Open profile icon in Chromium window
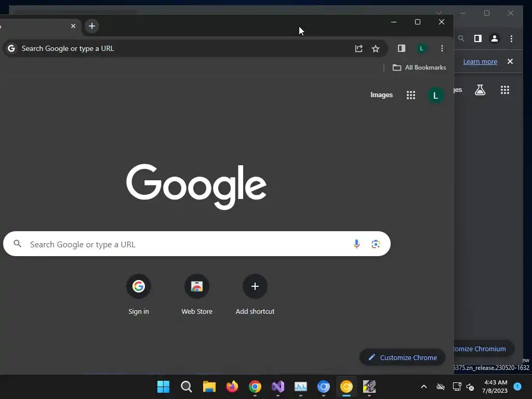Screen dimensions: 532x399 (495, 38)
